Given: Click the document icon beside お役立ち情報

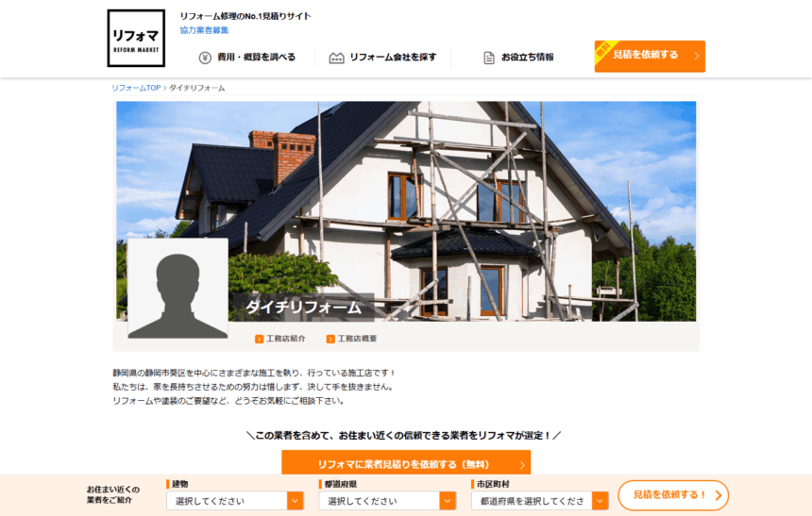Looking at the screenshot, I should pos(489,58).
